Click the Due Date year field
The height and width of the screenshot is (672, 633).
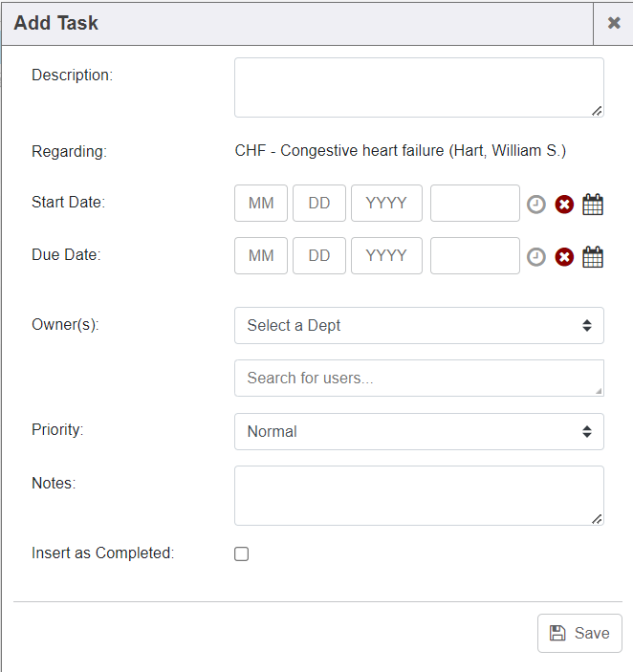[386, 255]
